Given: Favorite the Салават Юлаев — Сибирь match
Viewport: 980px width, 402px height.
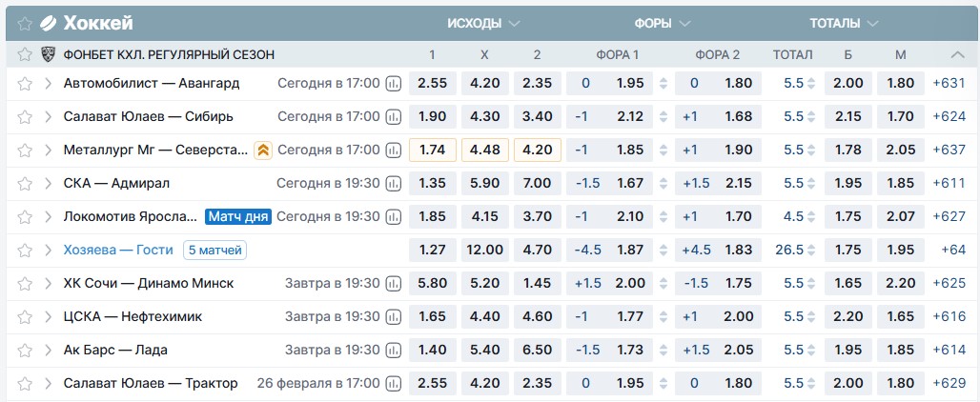Looking at the screenshot, I should 25,117.
